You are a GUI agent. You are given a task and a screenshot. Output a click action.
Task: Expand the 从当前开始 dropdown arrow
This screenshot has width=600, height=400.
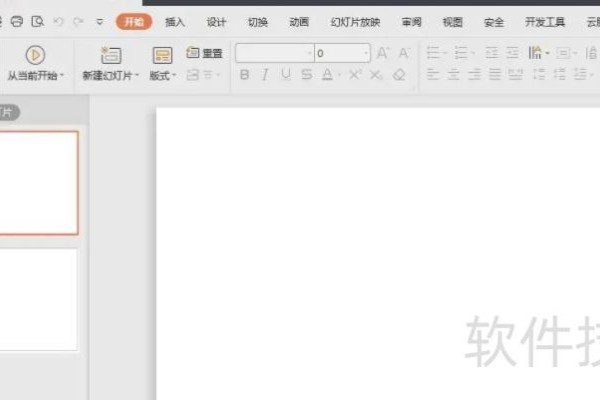pyautogui.click(x=62, y=76)
